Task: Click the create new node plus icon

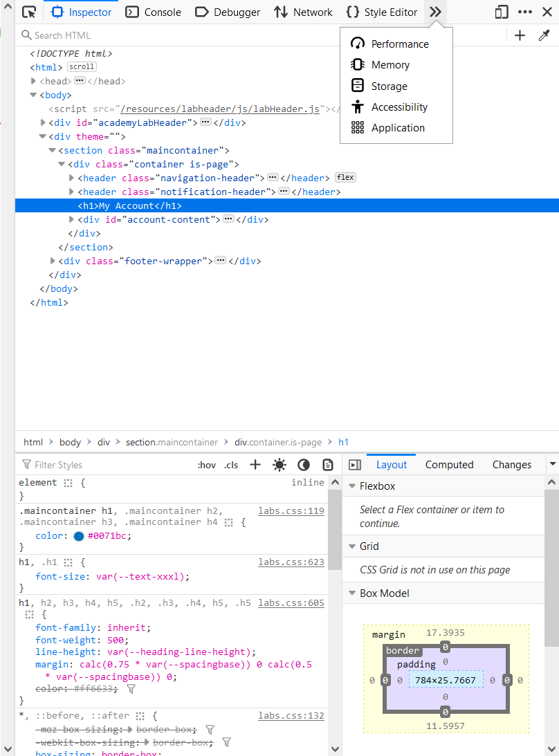Action: 520,35
